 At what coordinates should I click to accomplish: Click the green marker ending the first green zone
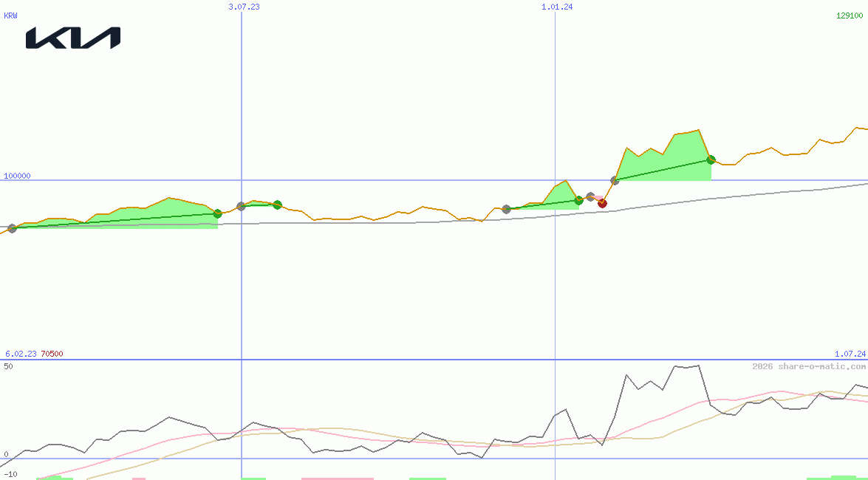coord(217,213)
